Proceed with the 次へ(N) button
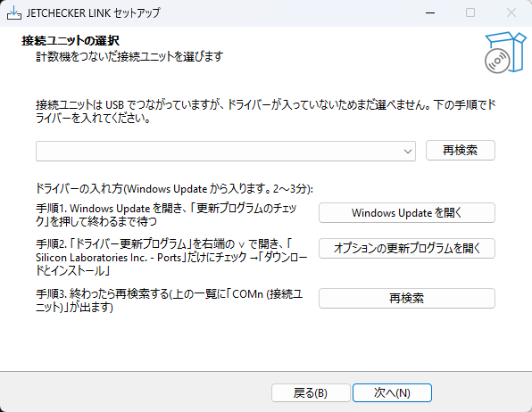The image size is (532, 412). coord(392,392)
